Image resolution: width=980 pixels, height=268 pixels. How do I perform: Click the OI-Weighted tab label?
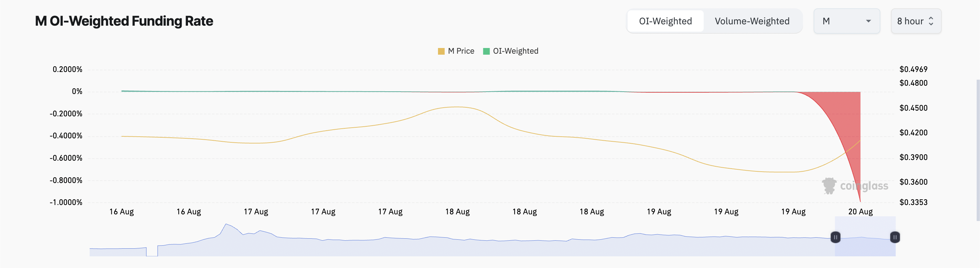click(665, 21)
